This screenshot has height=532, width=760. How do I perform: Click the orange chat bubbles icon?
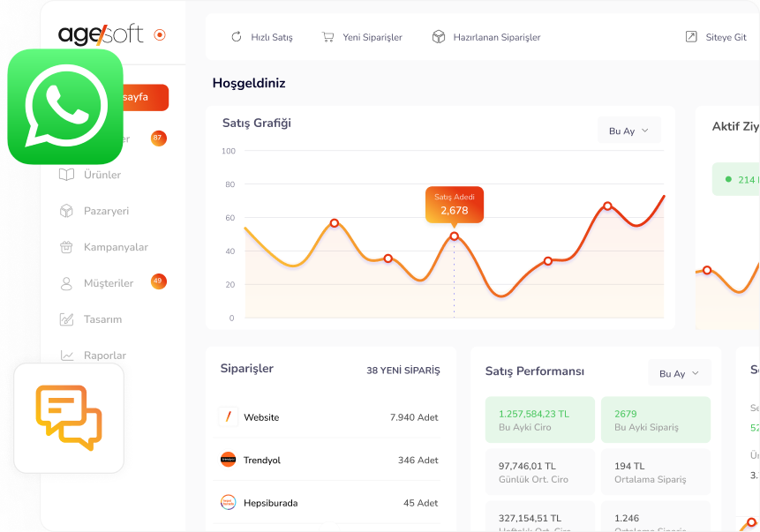[69, 417]
